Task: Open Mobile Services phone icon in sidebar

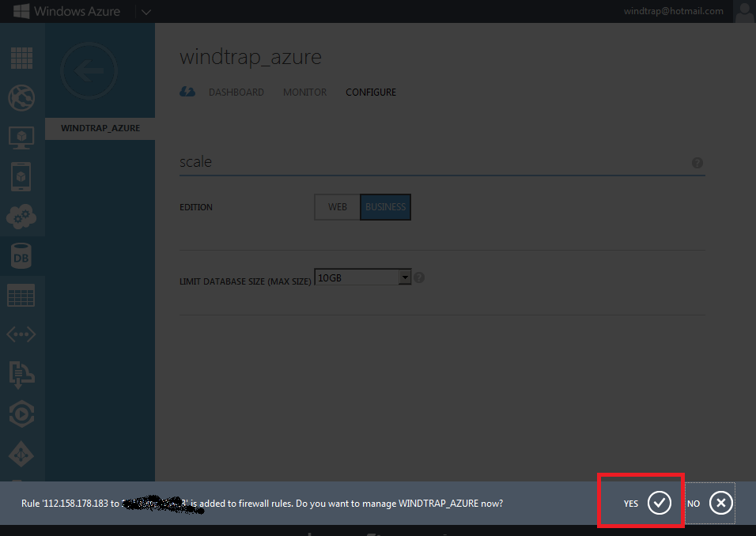Action: pyautogui.click(x=21, y=176)
